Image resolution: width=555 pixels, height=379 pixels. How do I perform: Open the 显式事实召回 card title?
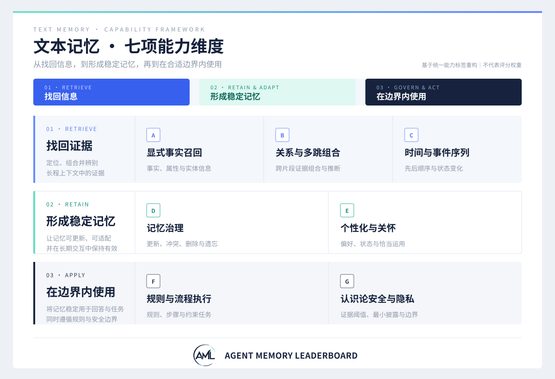tap(174, 153)
